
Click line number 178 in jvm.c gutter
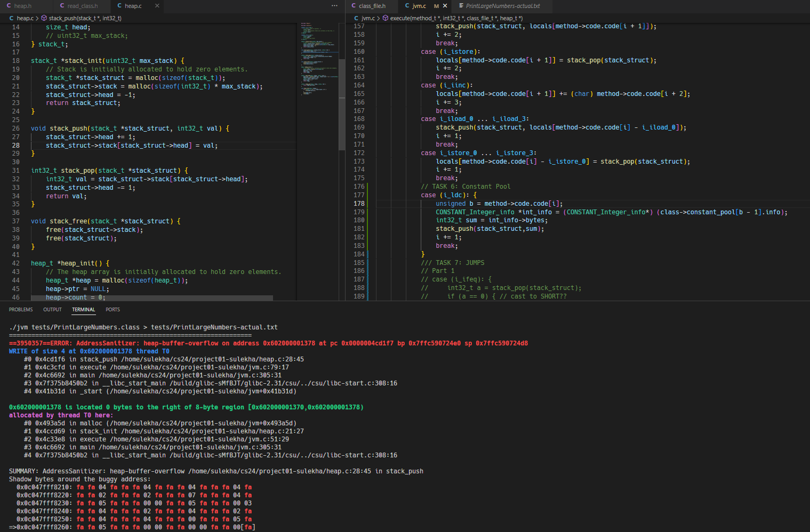click(x=359, y=204)
